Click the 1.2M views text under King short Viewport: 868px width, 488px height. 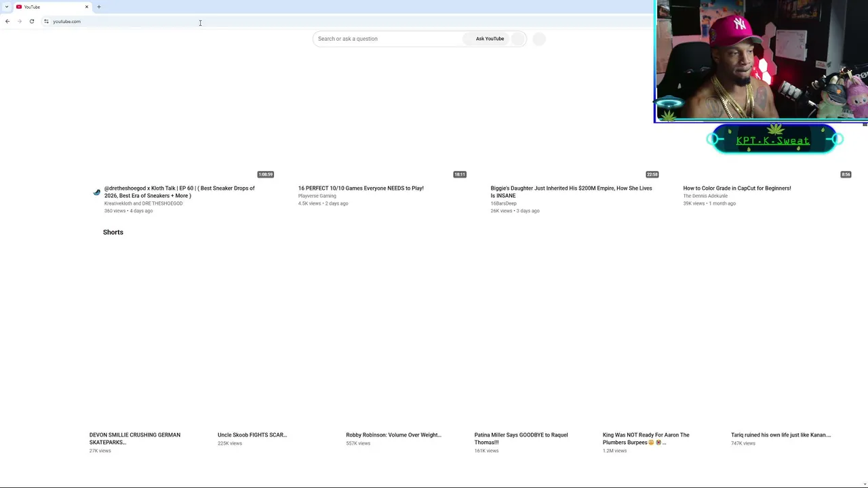click(615, 451)
